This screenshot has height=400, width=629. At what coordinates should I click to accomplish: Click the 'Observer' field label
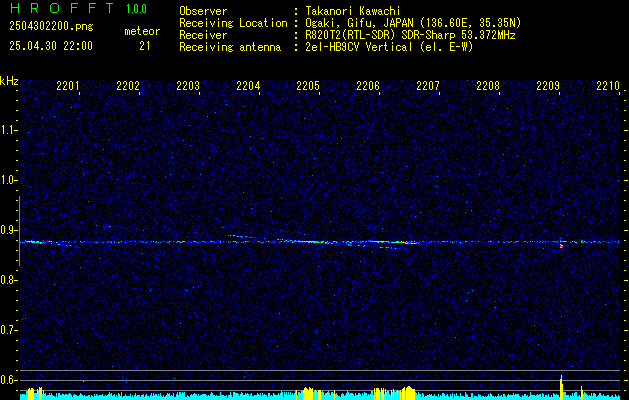click(203, 11)
